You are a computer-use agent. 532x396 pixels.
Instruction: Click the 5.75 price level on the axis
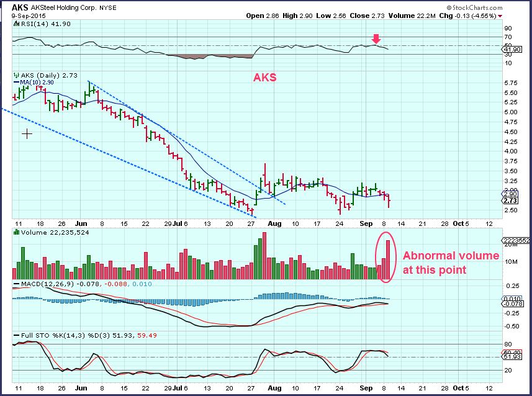(511, 83)
